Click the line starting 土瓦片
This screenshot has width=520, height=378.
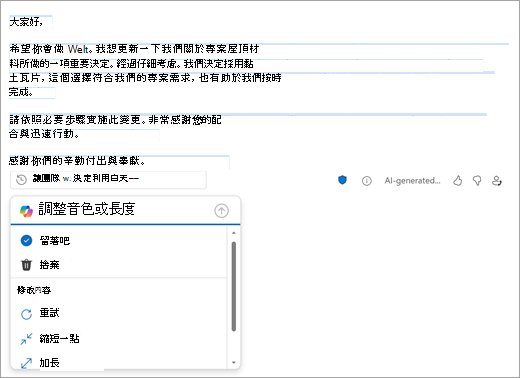click(145, 78)
